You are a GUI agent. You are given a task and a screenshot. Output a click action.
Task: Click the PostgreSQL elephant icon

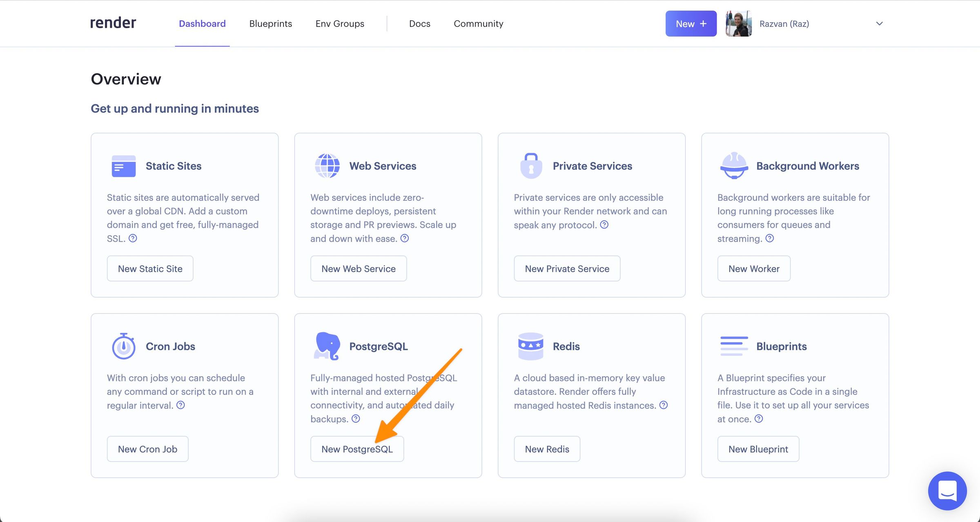(x=327, y=346)
